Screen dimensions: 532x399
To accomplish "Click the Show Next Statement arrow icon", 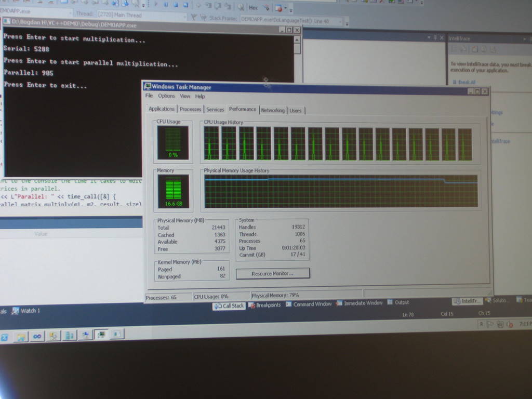I will 198,5.
